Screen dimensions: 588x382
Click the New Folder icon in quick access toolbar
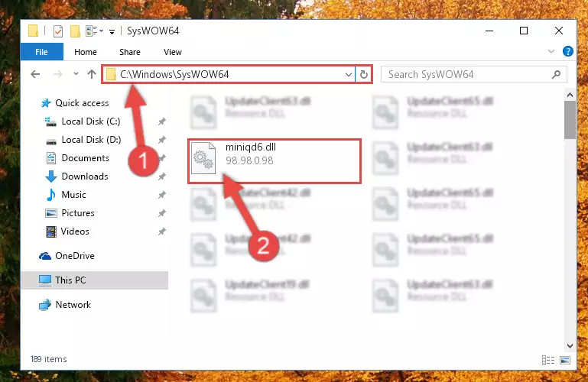(75, 31)
